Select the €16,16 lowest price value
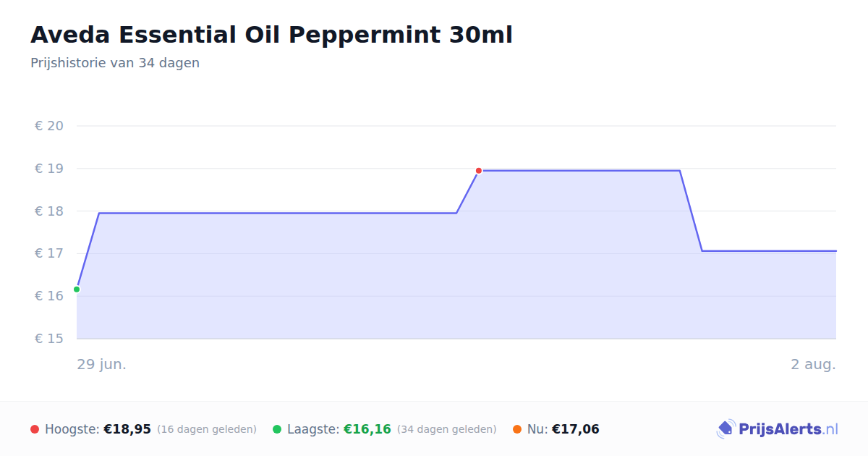868x456 pixels. (367, 429)
